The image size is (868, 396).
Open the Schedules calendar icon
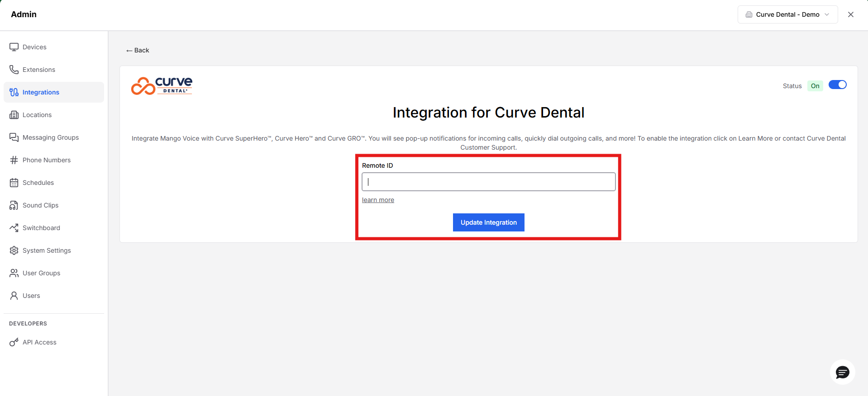pyautogui.click(x=14, y=183)
